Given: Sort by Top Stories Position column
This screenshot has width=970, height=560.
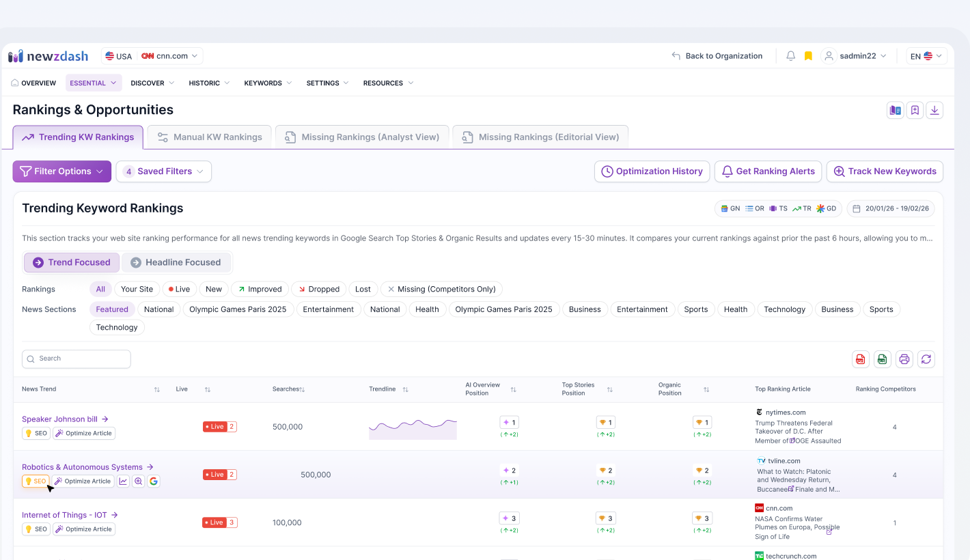Looking at the screenshot, I should point(610,389).
